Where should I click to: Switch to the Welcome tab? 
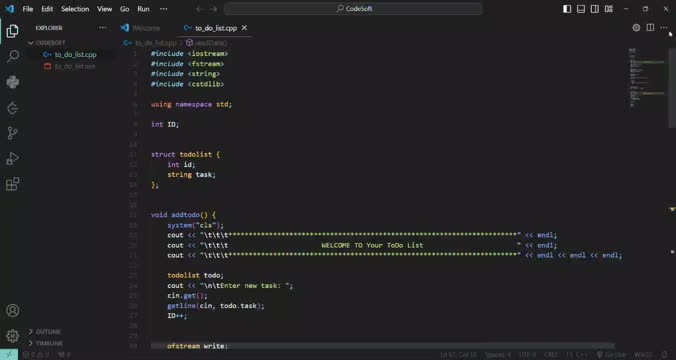coord(141,28)
